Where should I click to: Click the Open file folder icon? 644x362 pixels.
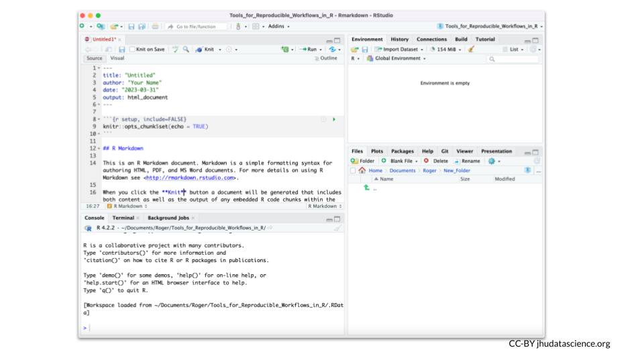(x=114, y=26)
